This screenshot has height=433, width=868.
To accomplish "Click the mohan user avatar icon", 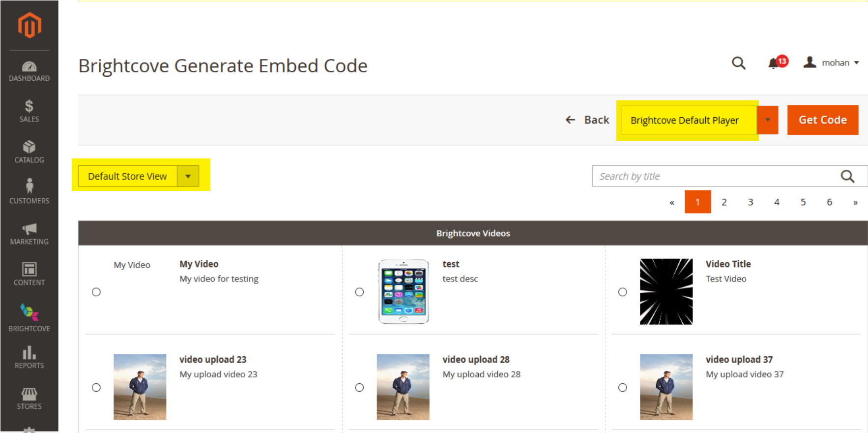I will coord(810,62).
